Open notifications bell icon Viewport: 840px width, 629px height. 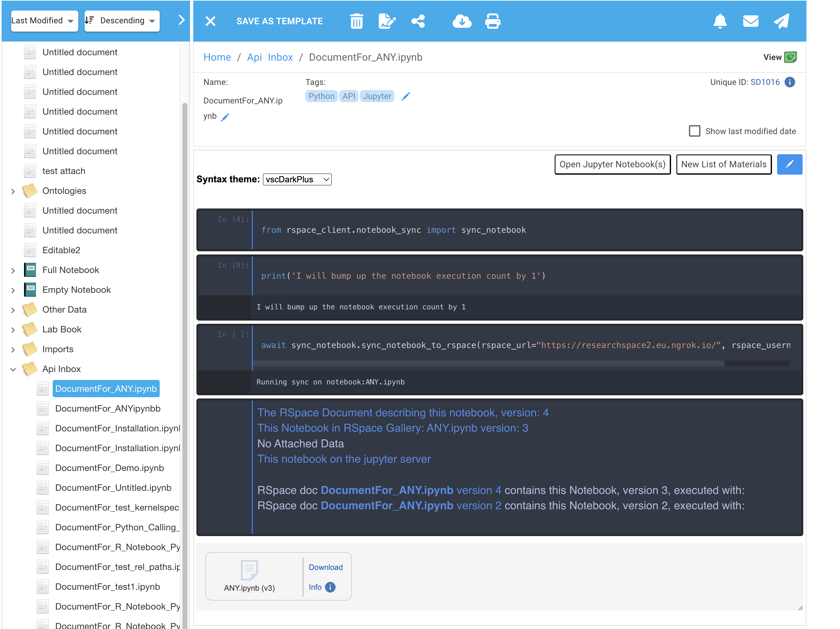click(720, 21)
